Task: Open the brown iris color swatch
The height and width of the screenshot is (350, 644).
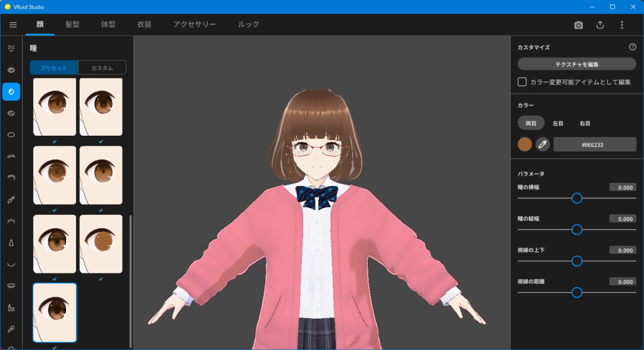Action: (x=525, y=145)
